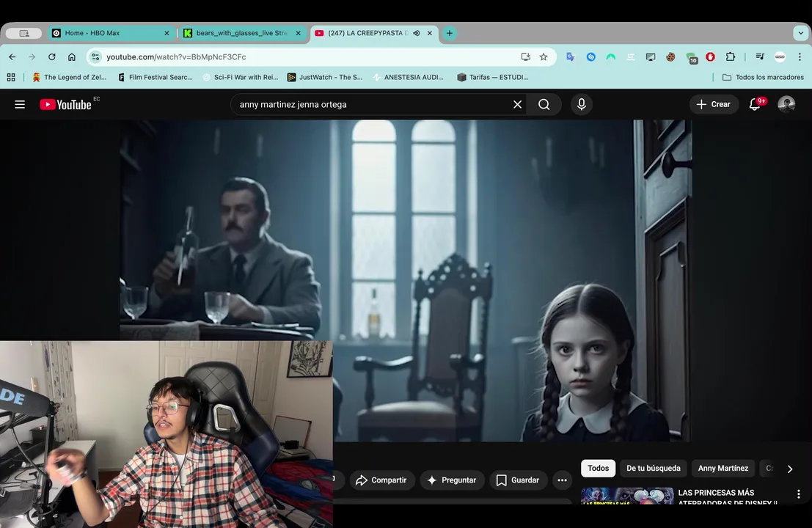Clear the search box with the X
Viewport: 812px width, 528px height.
517,105
